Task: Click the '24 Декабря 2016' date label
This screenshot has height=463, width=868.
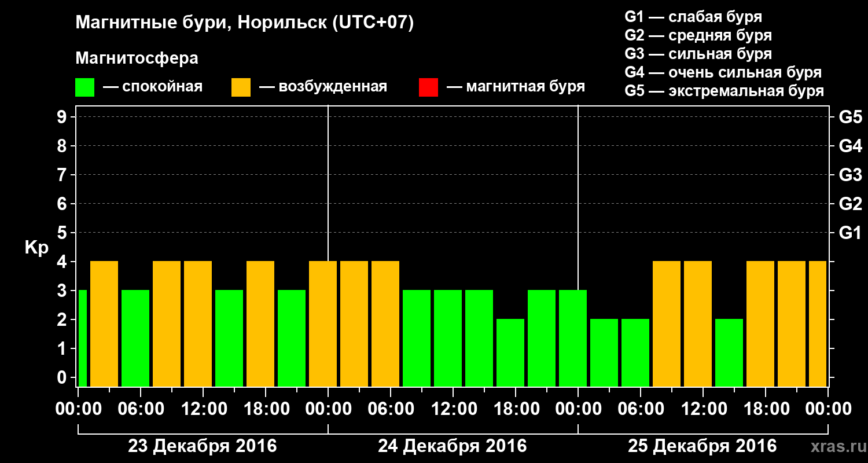Action: pyautogui.click(x=453, y=446)
